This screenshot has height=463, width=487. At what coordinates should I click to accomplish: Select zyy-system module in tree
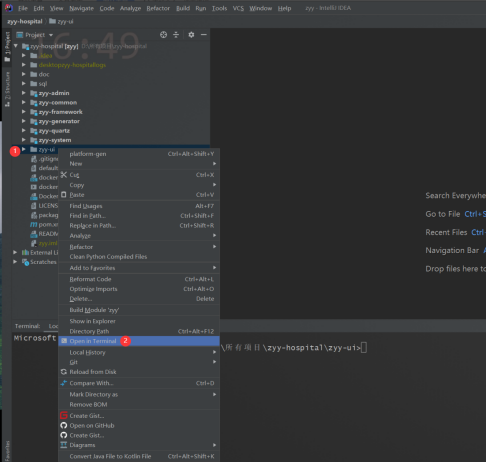55,140
